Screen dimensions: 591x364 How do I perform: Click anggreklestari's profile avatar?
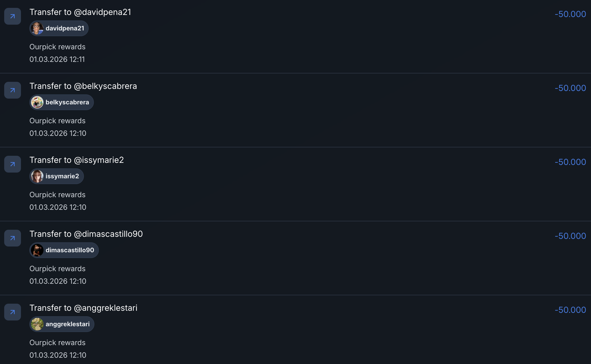37,324
